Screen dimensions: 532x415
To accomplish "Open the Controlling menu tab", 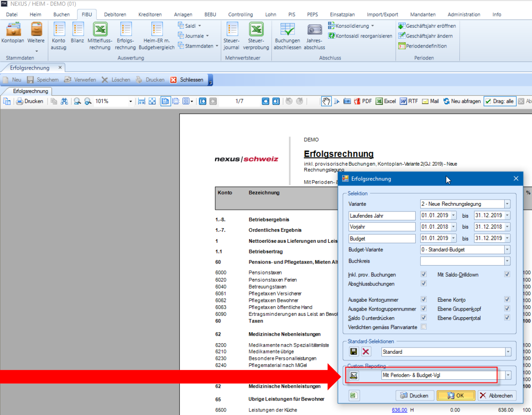I will pos(240,15).
